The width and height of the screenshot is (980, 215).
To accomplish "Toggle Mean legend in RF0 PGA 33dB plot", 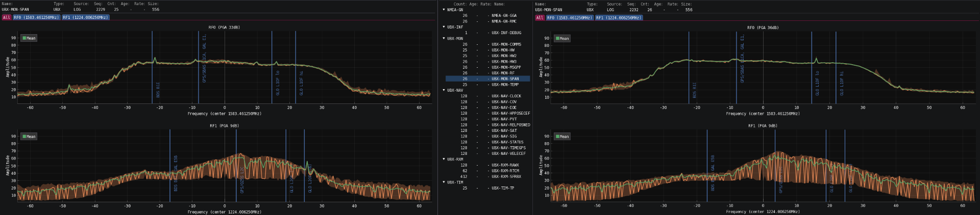I will pos(29,38).
